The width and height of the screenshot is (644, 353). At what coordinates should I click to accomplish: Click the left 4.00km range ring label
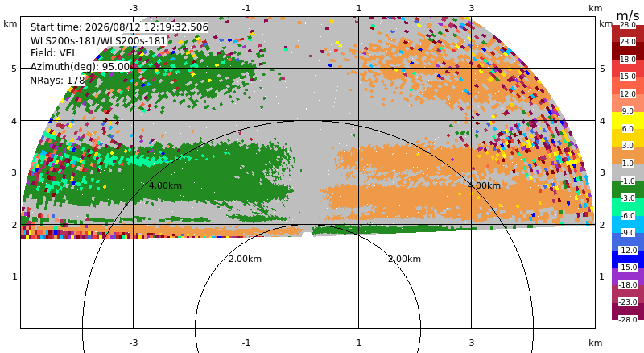165,185
